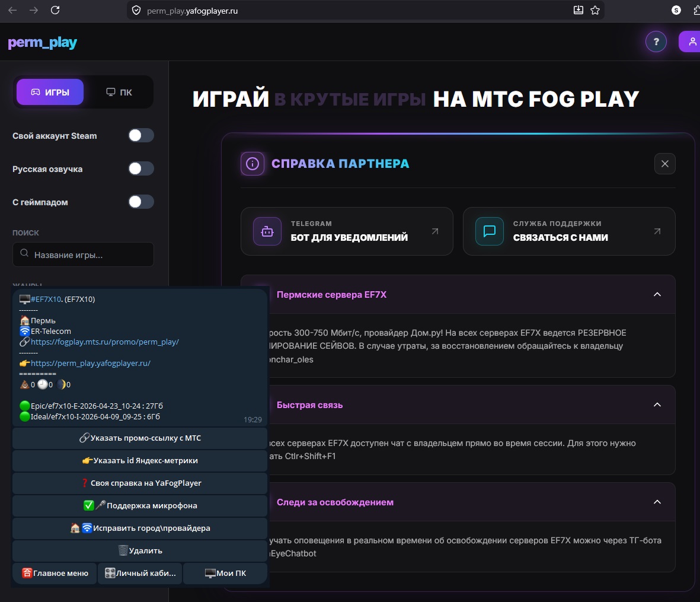Click the Указать промо-ссылку с МТС button
This screenshot has height=602, width=700.
tap(140, 438)
